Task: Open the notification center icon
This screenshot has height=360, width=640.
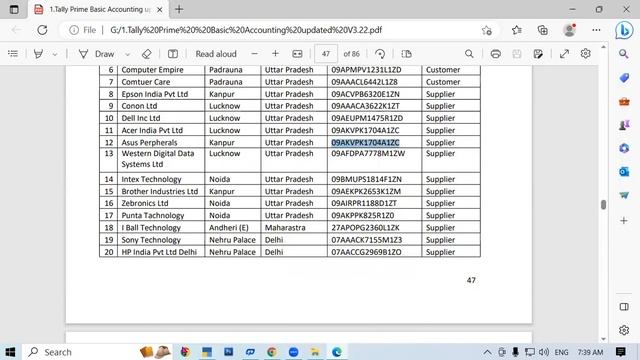Action: pyautogui.click(x=621, y=352)
